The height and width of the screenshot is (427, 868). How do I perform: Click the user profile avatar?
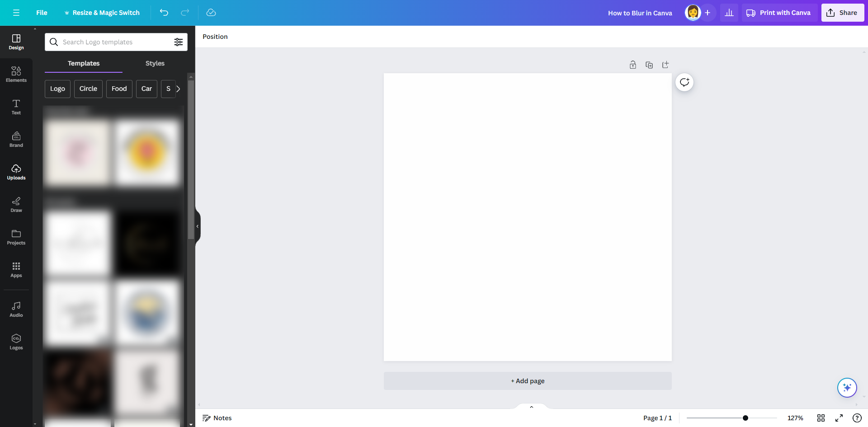[x=693, y=13]
